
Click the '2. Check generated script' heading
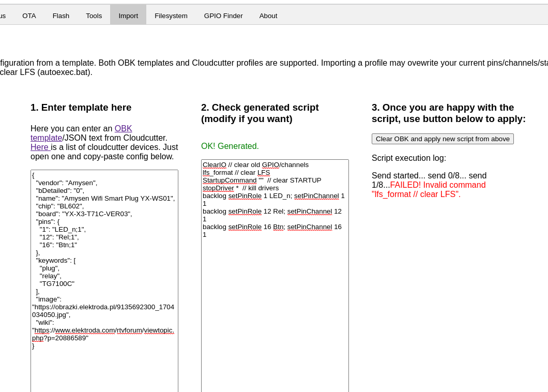click(260, 113)
